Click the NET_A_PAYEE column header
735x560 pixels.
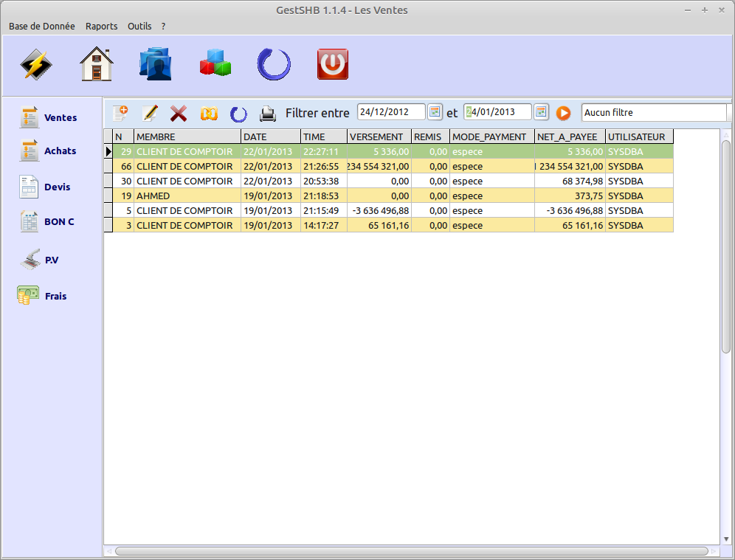tap(570, 136)
